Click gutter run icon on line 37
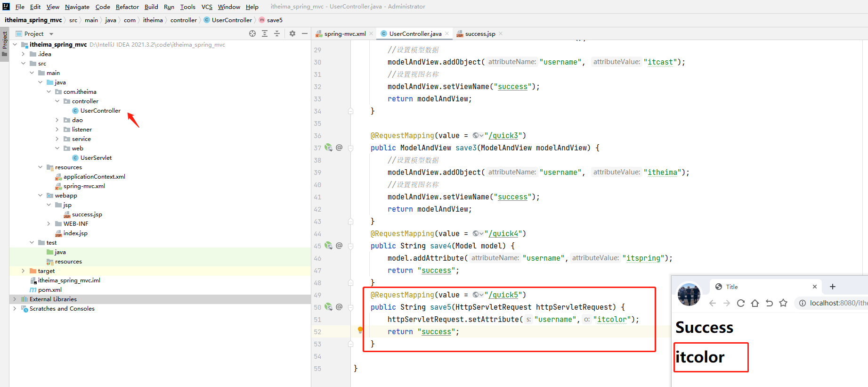 [x=328, y=148]
